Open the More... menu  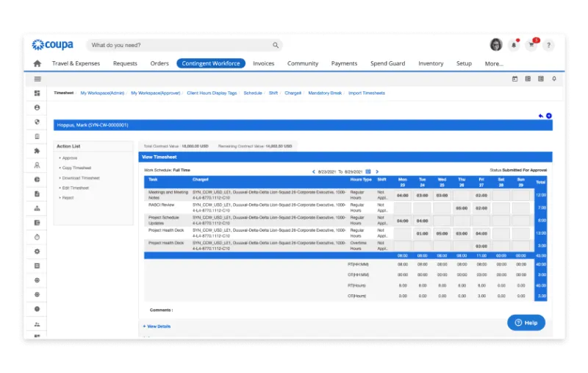[x=494, y=64]
